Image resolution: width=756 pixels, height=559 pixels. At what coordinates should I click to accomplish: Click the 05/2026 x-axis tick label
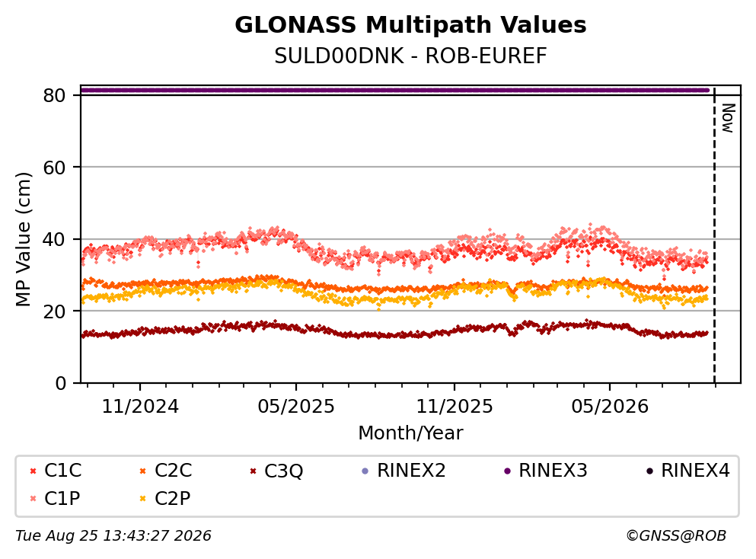[x=610, y=407]
